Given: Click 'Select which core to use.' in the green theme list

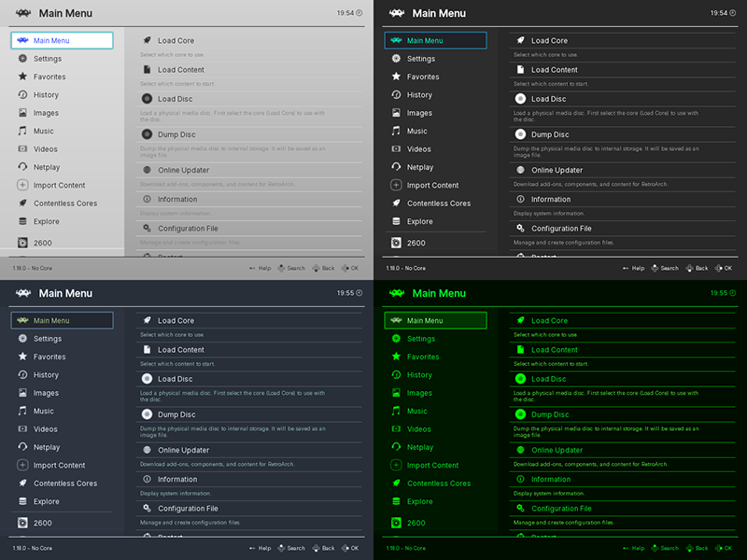Looking at the screenshot, I should pos(545,335).
